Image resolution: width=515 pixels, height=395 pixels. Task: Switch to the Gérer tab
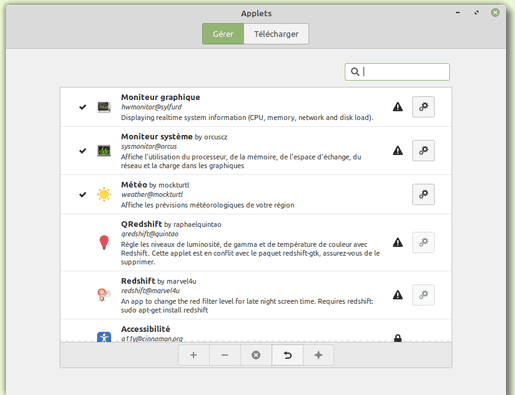tap(223, 34)
